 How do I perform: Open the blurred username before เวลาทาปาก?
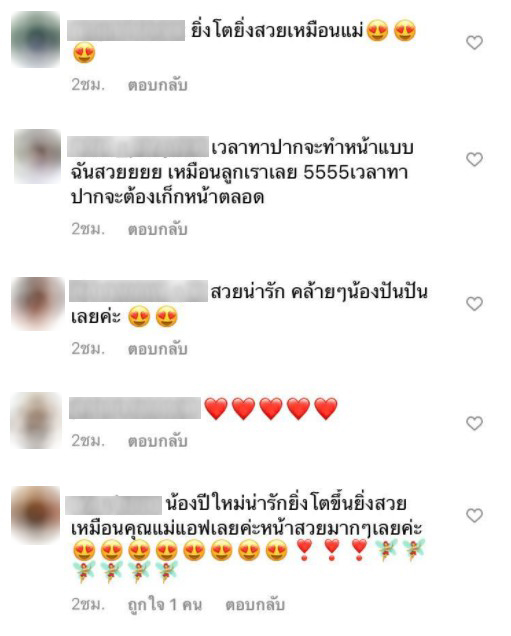point(138,147)
